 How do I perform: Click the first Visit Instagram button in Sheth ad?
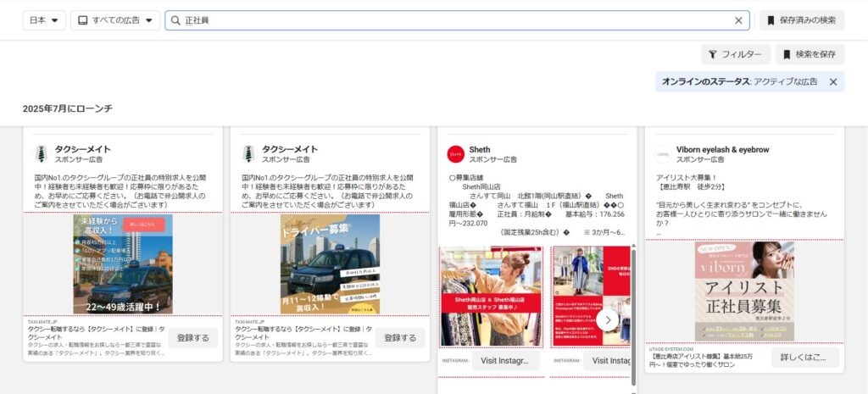tap(505, 361)
